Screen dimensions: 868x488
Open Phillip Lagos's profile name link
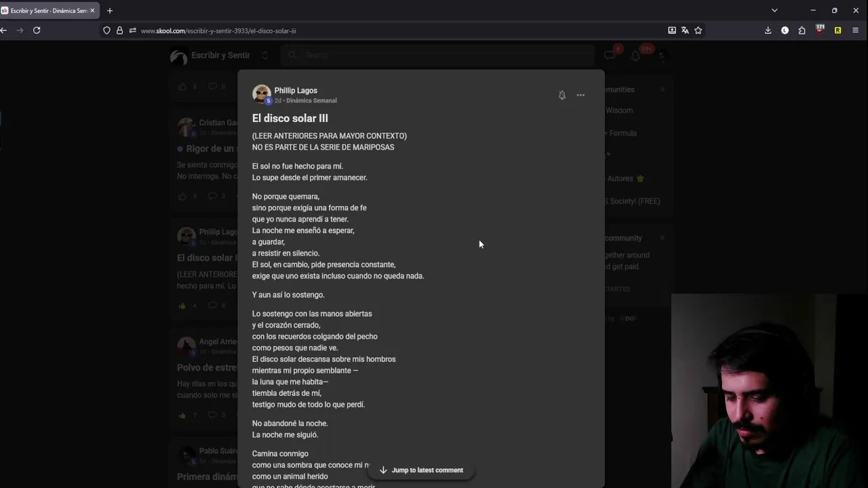[296, 90]
